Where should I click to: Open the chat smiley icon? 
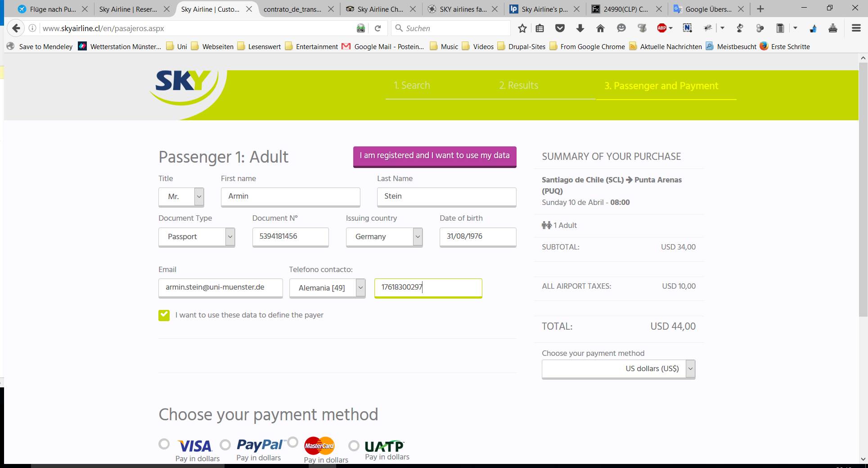click(621, 28)
